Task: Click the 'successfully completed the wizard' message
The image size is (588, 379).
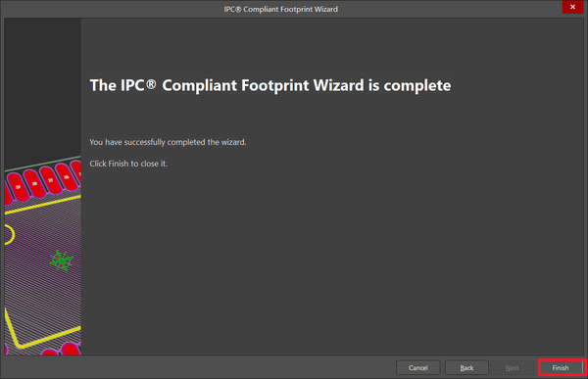Action: coord(168,142)
